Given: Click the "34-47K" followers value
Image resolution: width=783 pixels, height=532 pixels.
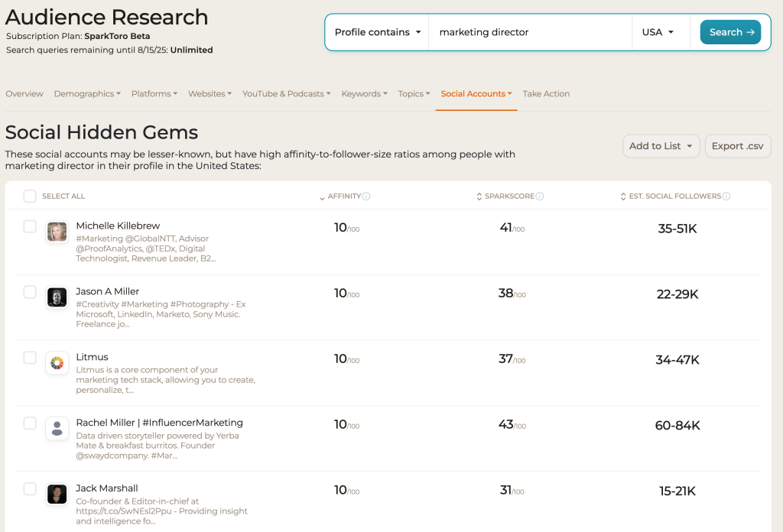Looking at the screenshot, I should point(677,360).
